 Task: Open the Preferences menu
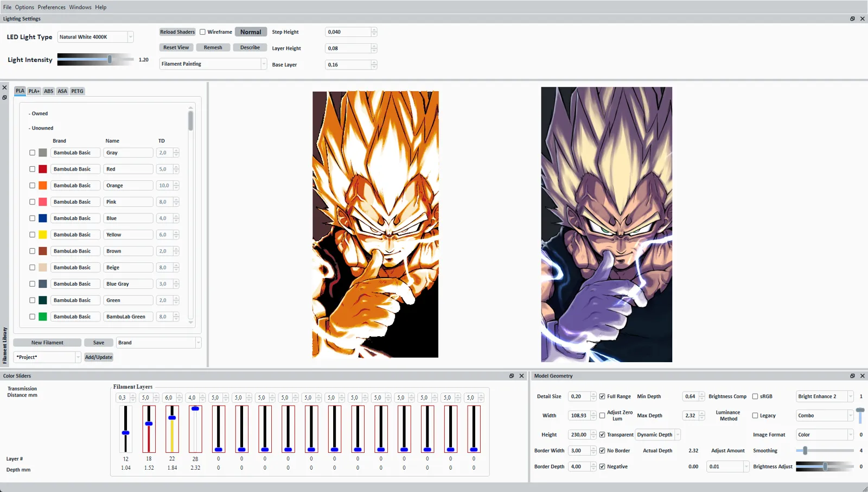point(52,7)
